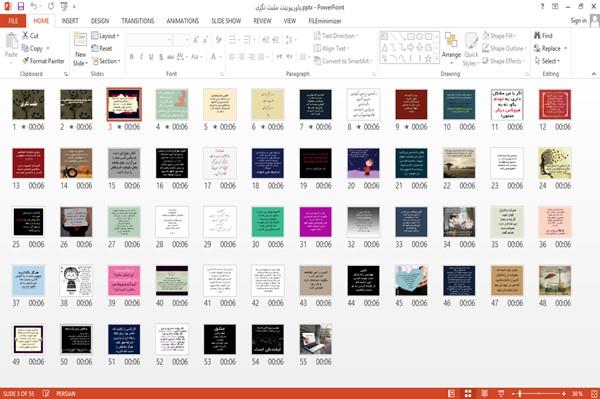Select the magenta slide 31 thumbnail
This screenshot has width=600, height=399.
[315, 221]
